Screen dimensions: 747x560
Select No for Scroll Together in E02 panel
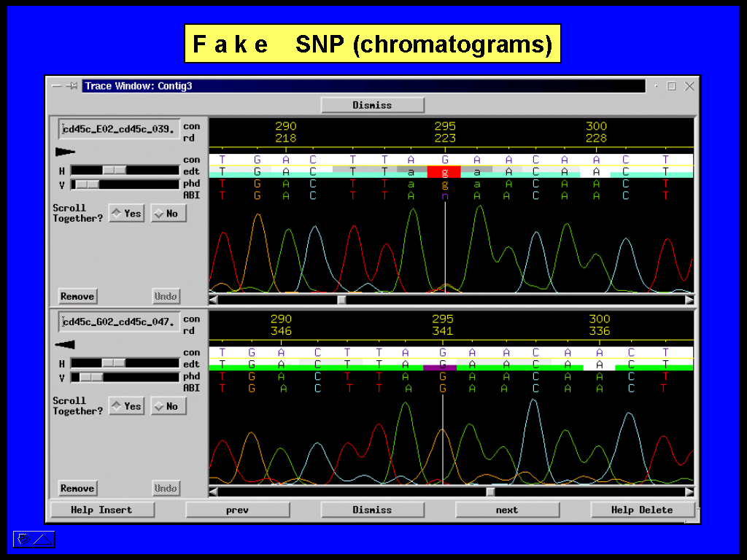[x=169, y=214]
